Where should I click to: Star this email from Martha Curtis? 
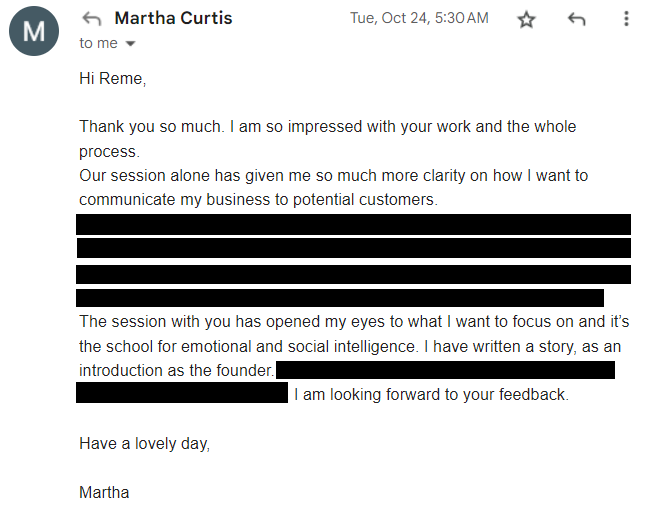coord(527,20)
